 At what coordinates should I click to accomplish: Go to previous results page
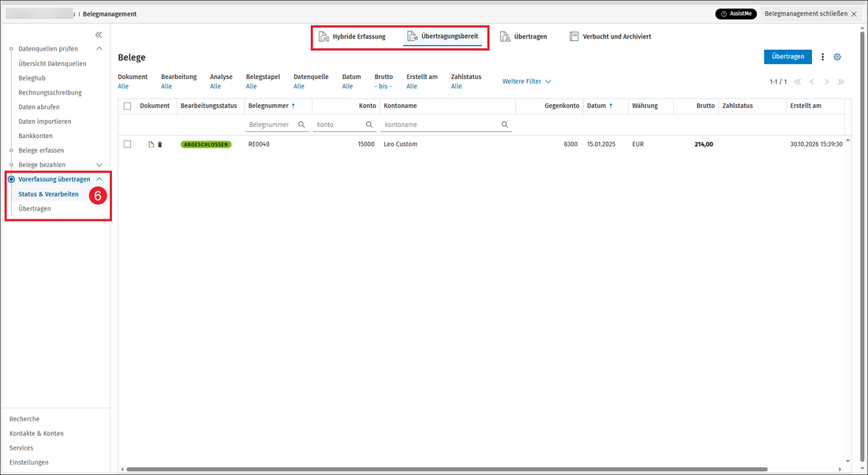[812, 81]
